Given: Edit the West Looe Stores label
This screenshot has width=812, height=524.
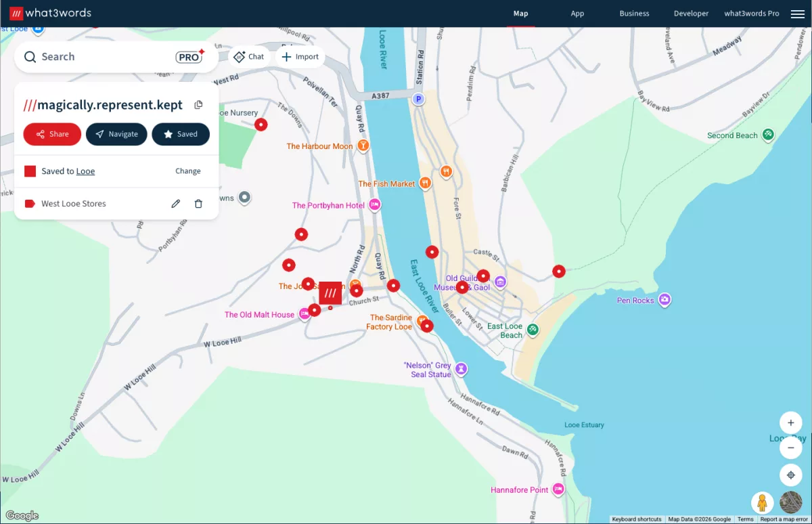Looking at the screenshot, I should point(176,204).
